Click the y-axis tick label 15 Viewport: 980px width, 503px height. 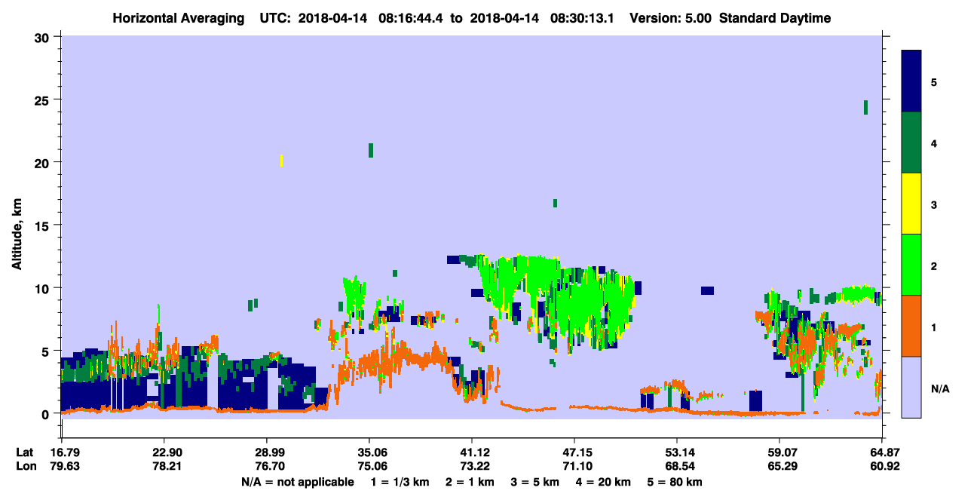pyautogui.click(x=44, y=225)
